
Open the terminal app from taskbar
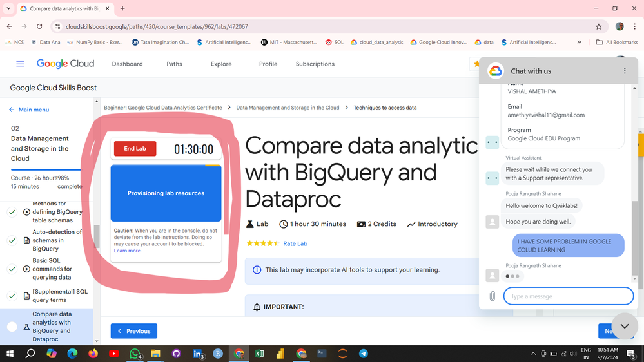pyautogui.click(x=322, y=354)
